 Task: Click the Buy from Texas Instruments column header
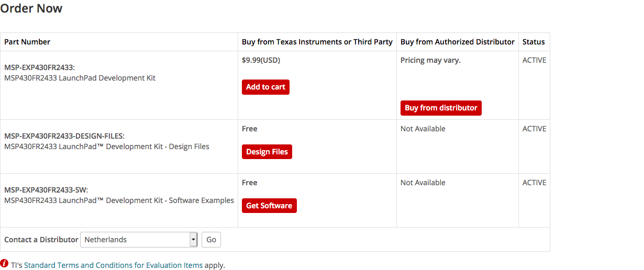(x=317, y=42)
